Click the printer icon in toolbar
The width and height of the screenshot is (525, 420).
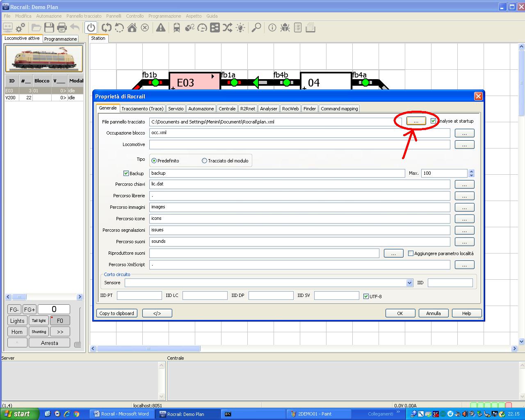pyautogui.click(x=62, y=27)
